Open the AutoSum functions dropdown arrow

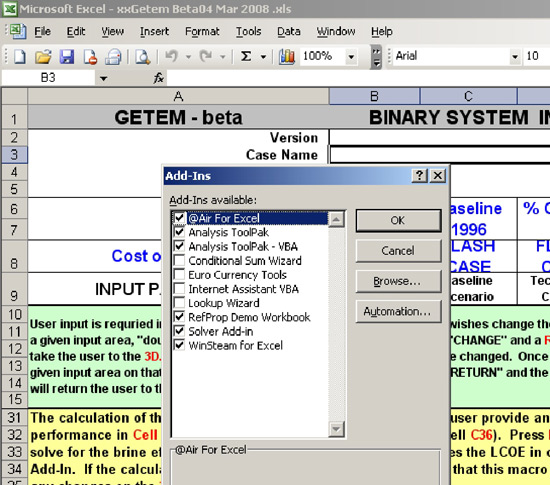263,56
